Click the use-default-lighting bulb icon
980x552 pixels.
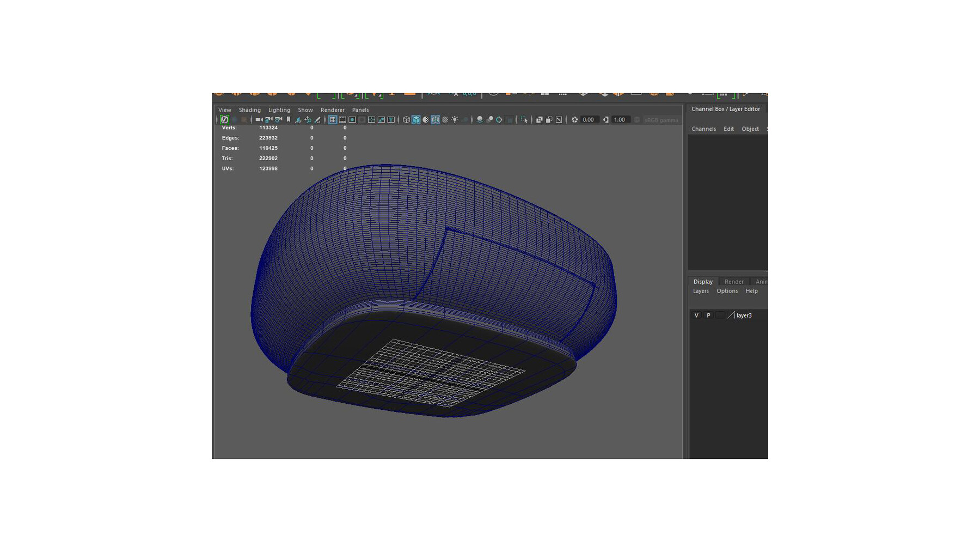[455, 120]
